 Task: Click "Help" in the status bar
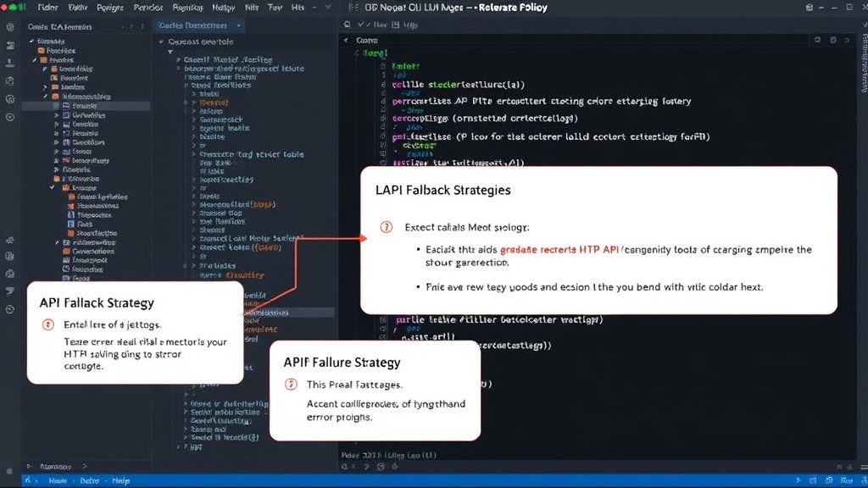click(120, 480)
